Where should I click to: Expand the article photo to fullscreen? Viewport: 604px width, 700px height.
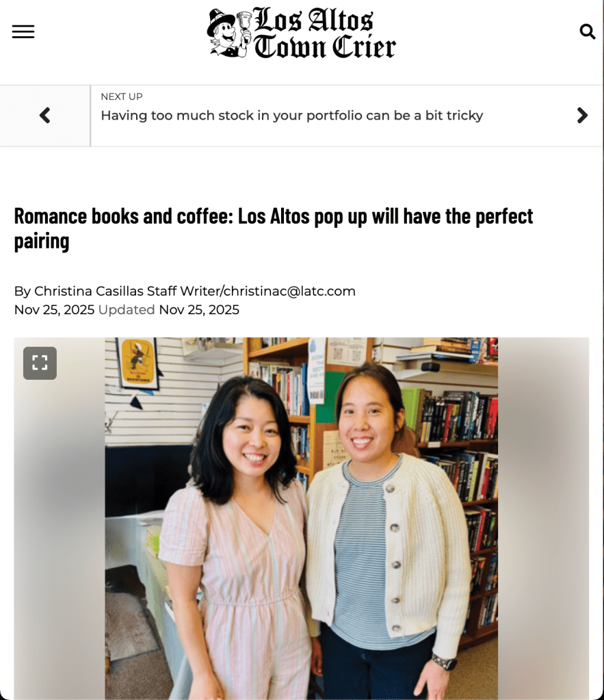click(x=40, y=363)
